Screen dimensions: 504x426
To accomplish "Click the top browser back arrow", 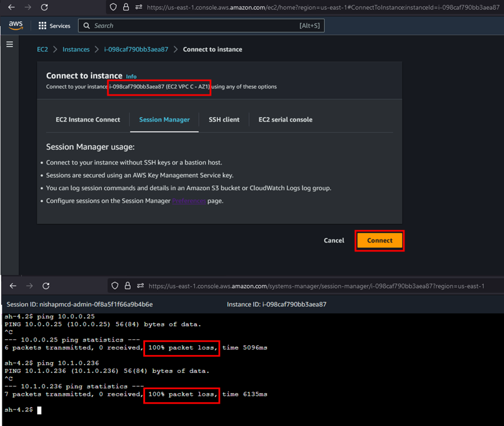I will click(9, 8).
